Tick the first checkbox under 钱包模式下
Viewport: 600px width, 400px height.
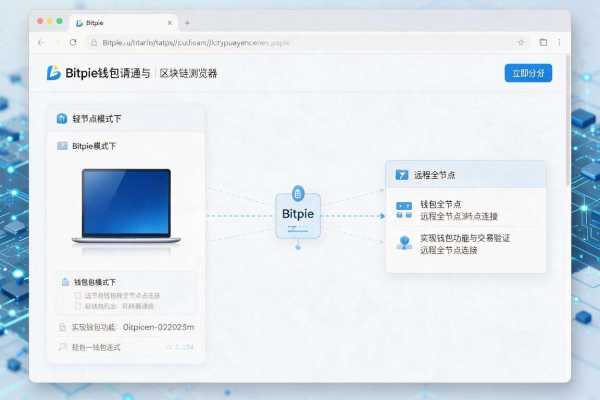click(x=78, y=296)
